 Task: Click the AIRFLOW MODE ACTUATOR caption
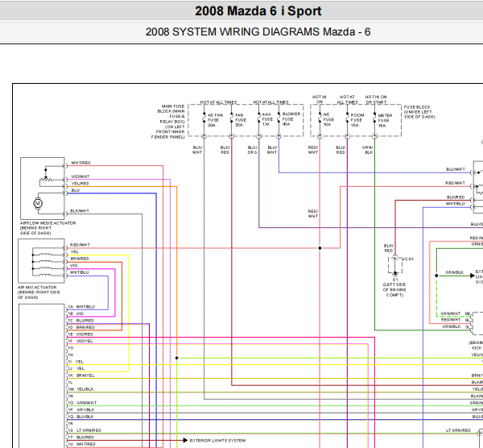(47, 228)
